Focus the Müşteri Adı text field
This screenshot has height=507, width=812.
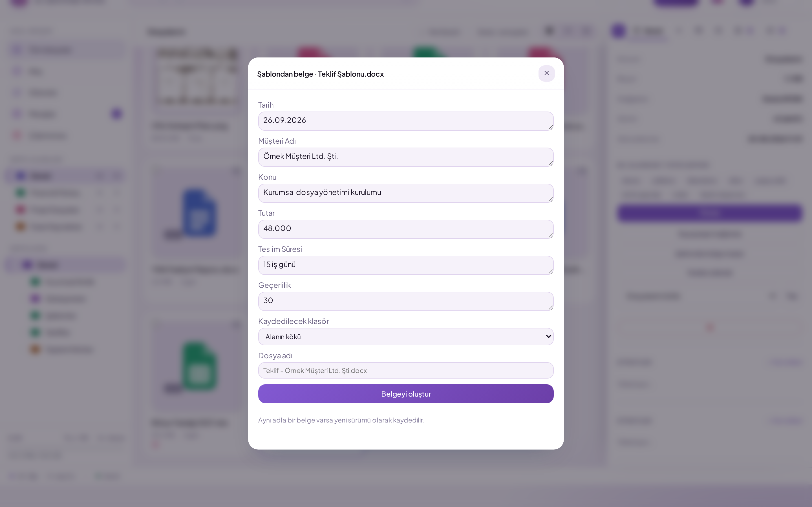[406, 157]
